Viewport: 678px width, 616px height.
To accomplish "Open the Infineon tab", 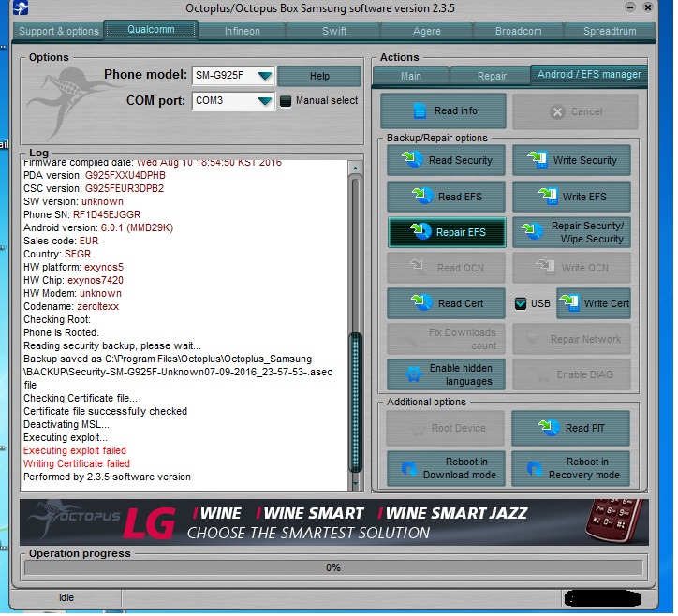I will point(243,31).
